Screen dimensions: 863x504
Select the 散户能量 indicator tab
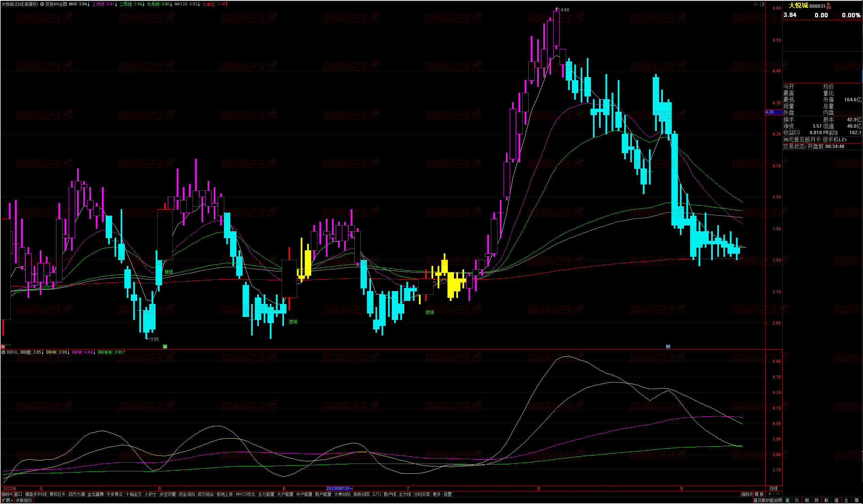click(323, 494)
